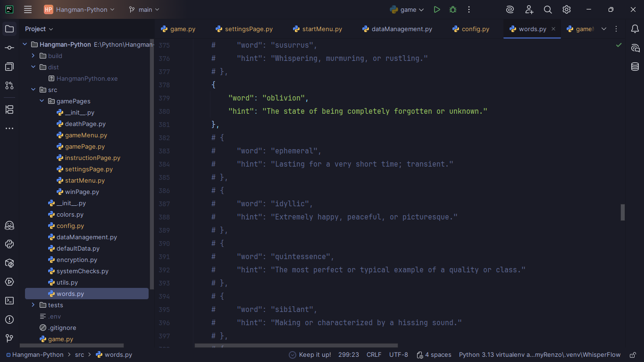
Task: Toggle the Project tool window folder icon
Action: coord(9,29)
